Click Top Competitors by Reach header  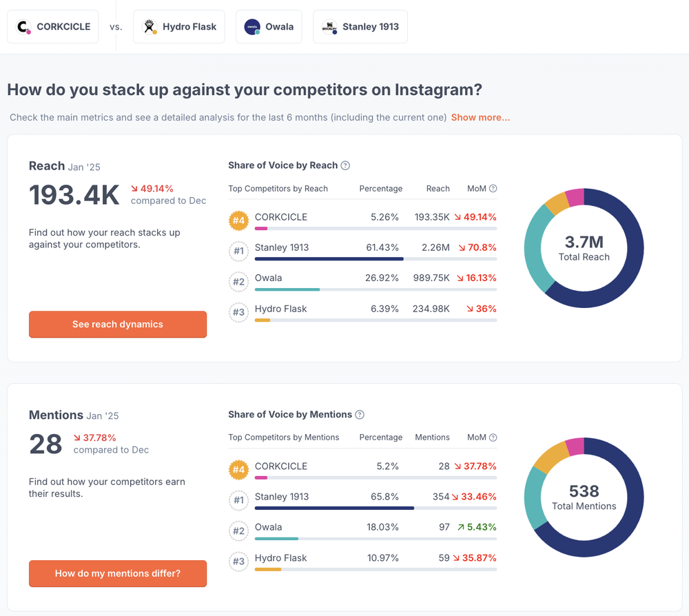click(278, 189)
